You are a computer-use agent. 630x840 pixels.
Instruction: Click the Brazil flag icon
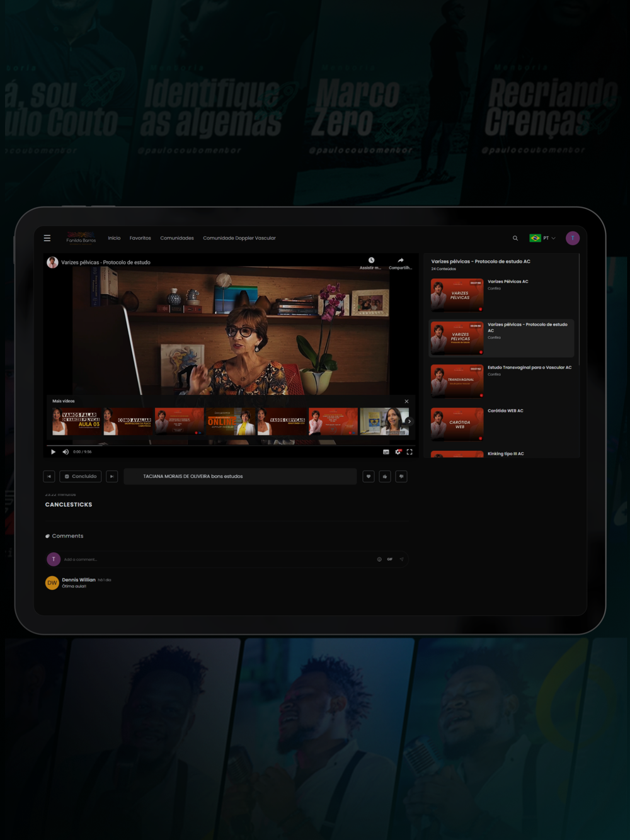click(535, 238)
